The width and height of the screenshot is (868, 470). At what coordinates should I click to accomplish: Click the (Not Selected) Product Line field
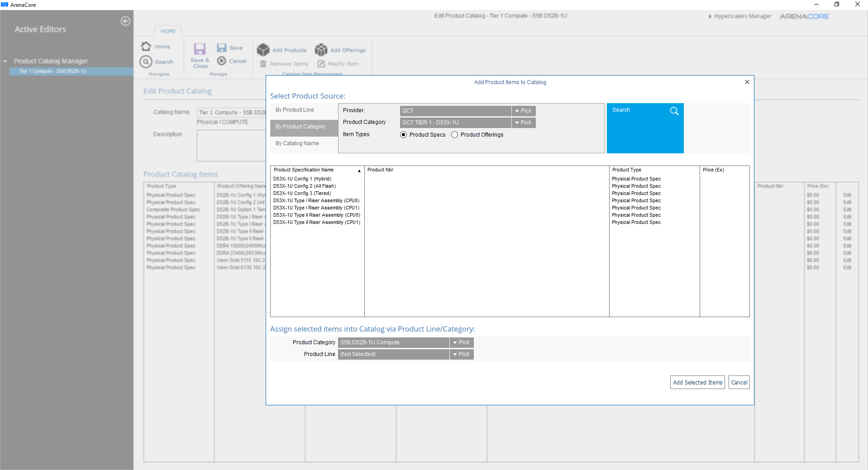click(x=393, y=354)
